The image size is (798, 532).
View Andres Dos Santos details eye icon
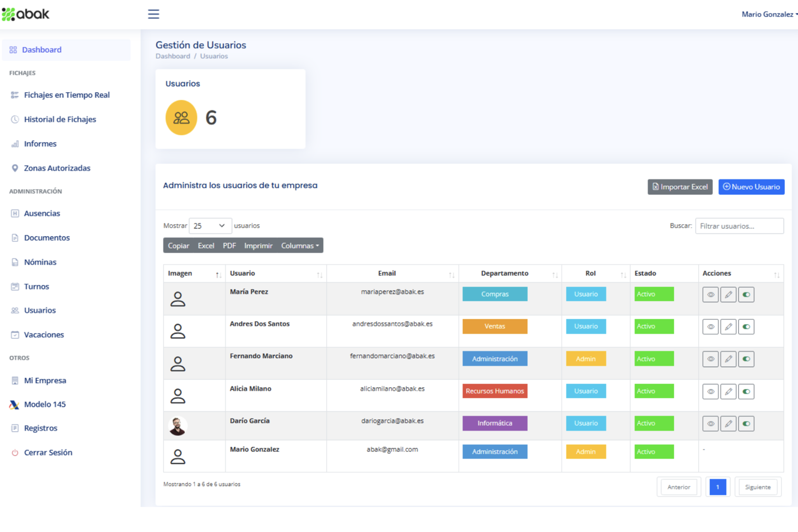[710, 327]
